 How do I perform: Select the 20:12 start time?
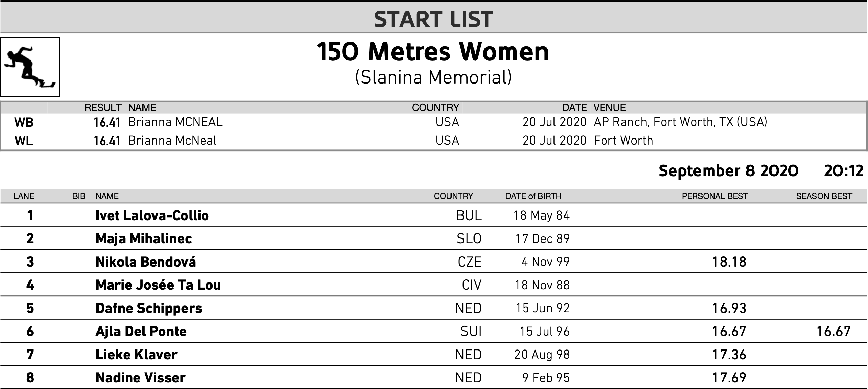pos(844,171)
